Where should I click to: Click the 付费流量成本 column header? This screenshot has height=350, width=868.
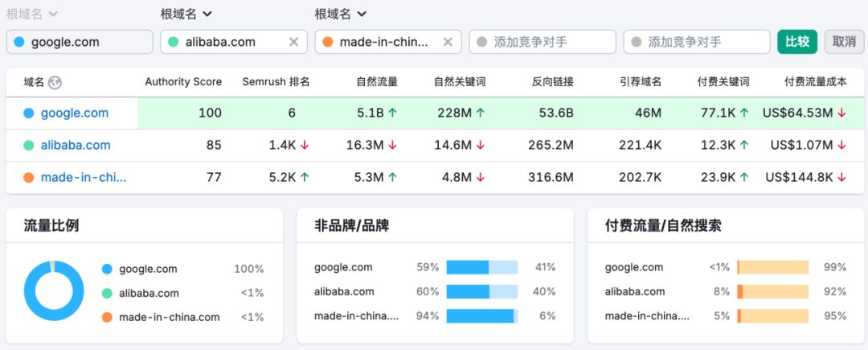816,82
